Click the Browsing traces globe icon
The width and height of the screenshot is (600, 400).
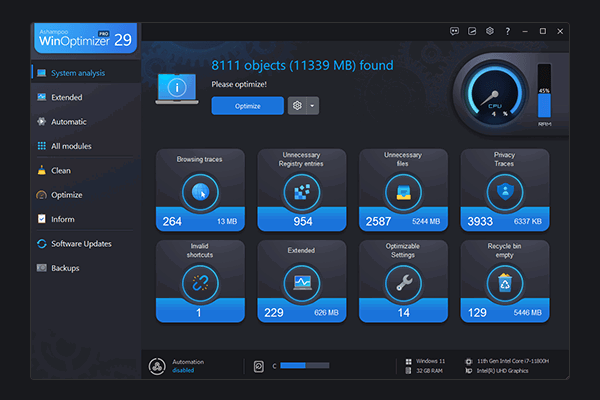200,192
